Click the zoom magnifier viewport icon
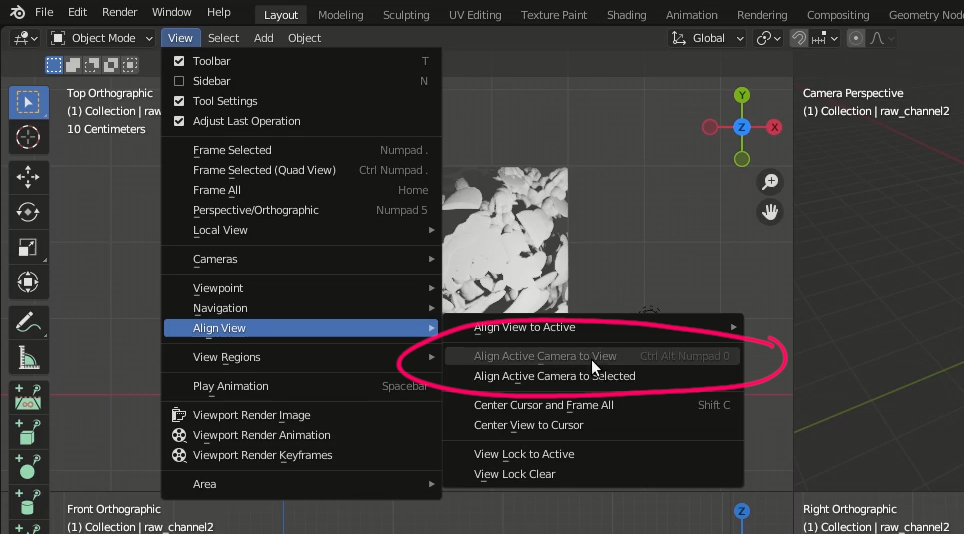 pos(770,182)
